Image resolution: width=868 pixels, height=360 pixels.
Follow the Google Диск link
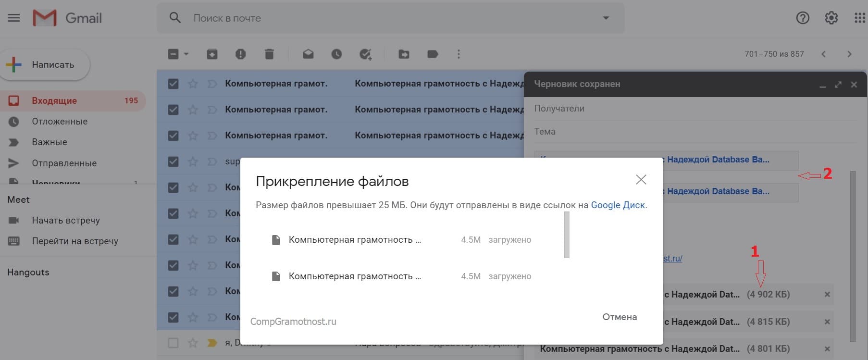[618, 205]
